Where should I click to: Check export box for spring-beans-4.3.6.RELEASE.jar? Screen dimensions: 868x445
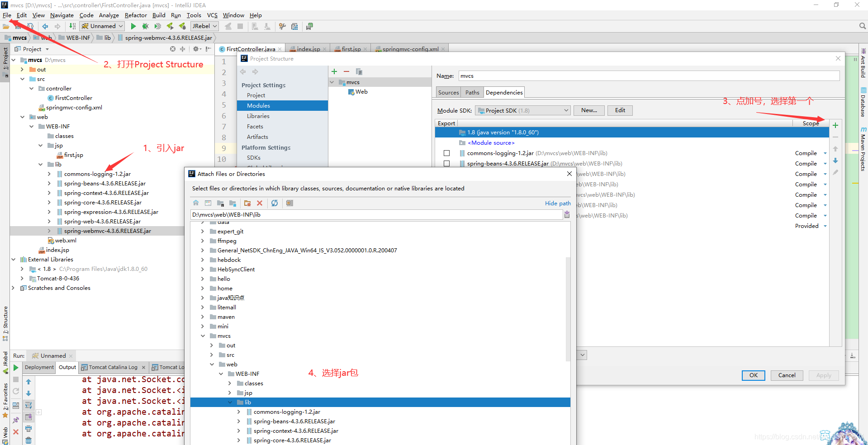[x=447, y=164]
